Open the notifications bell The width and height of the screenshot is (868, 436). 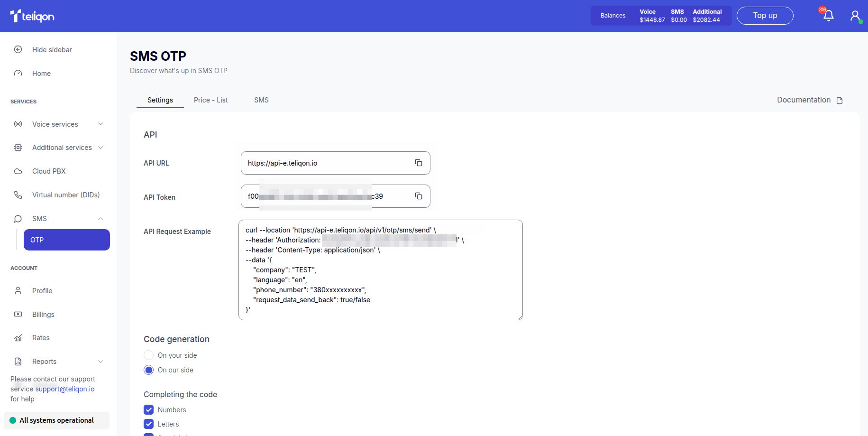[x=828, y=16]
